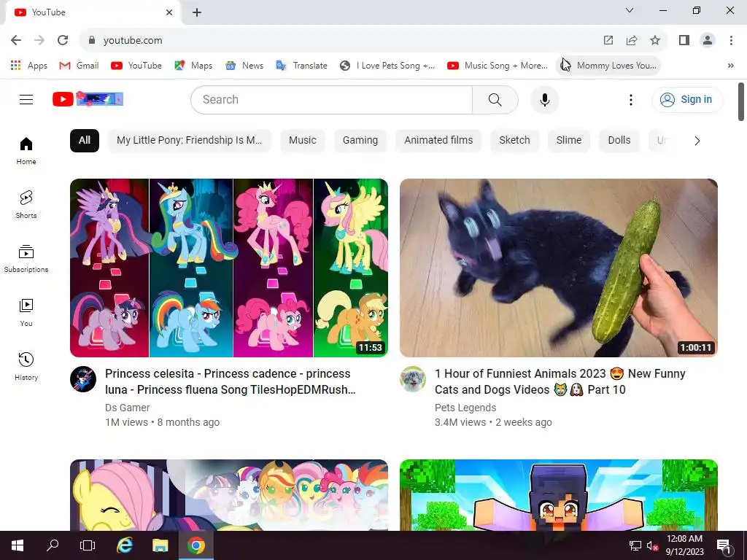Open the Minecraft character video thumbnail
The height and width of the screenshot is (560, 747).
558,495
